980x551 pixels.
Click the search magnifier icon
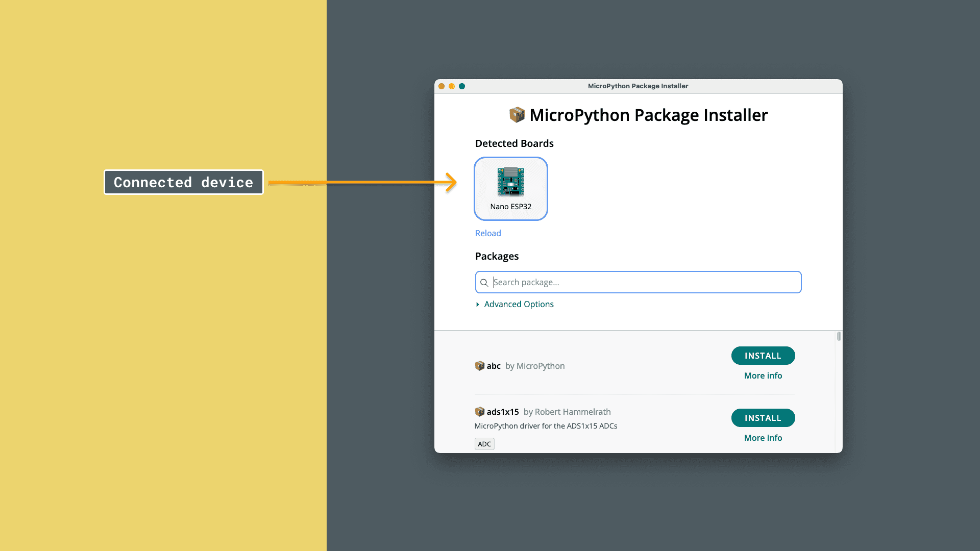coord(484,283)
